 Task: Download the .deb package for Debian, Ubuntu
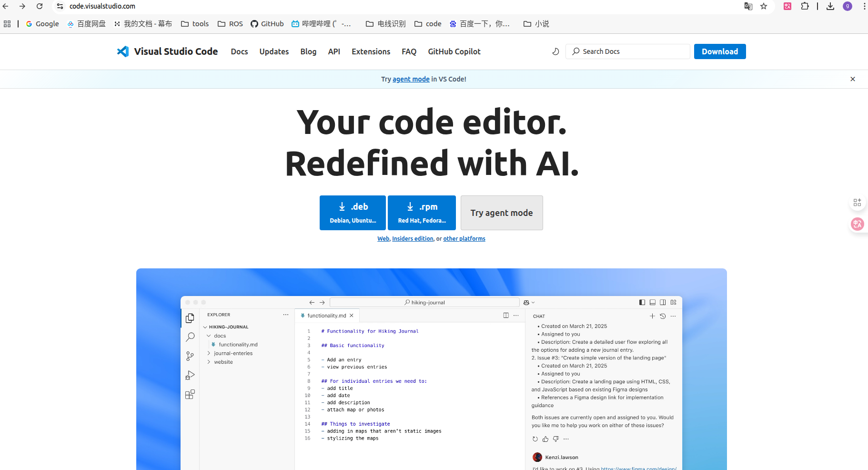353,213
